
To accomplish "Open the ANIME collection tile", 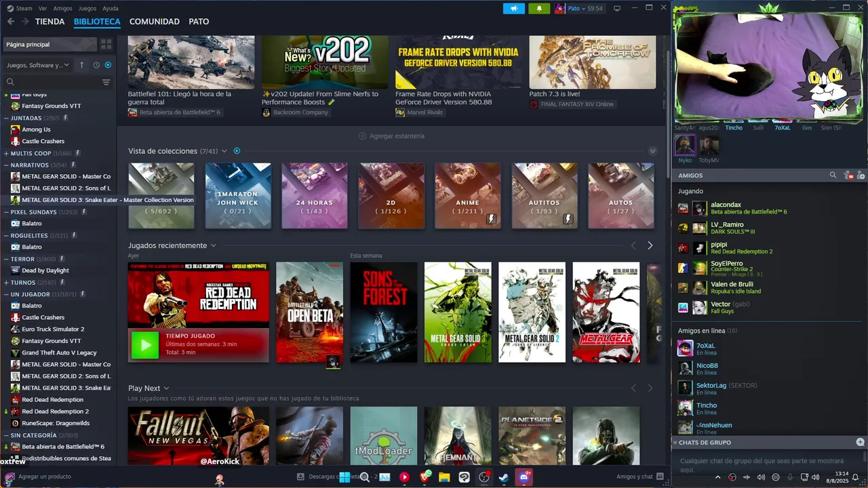I will pos(468,195).
